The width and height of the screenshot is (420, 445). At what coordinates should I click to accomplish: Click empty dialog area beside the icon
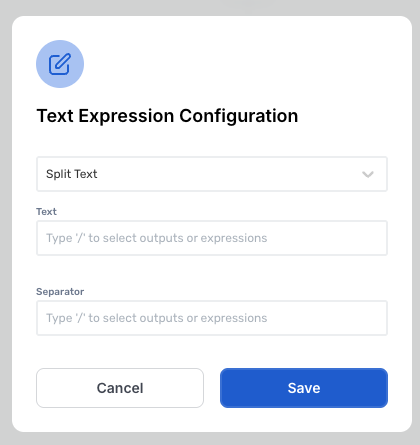pyautogui.click(x=233, y=64)
